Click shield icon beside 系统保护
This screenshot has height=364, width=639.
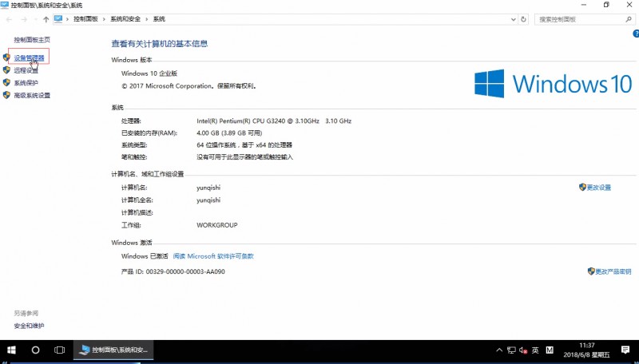(x=6, y=83)
